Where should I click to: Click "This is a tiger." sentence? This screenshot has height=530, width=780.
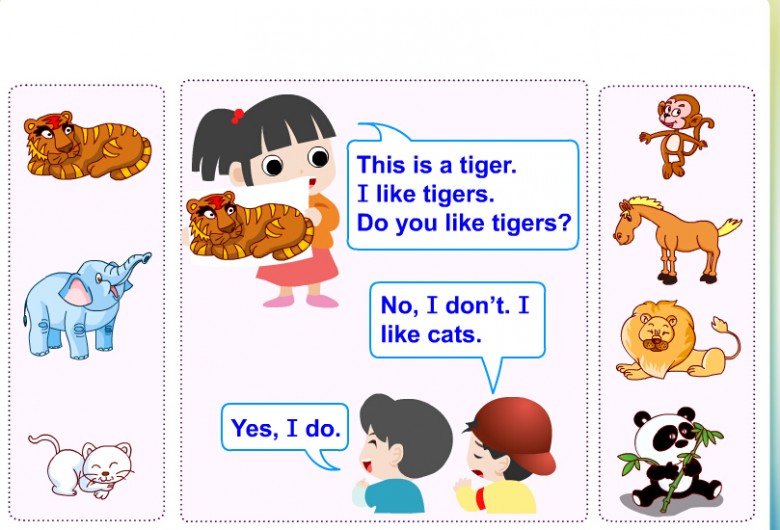pyautogui.click(x=437, y=165)
